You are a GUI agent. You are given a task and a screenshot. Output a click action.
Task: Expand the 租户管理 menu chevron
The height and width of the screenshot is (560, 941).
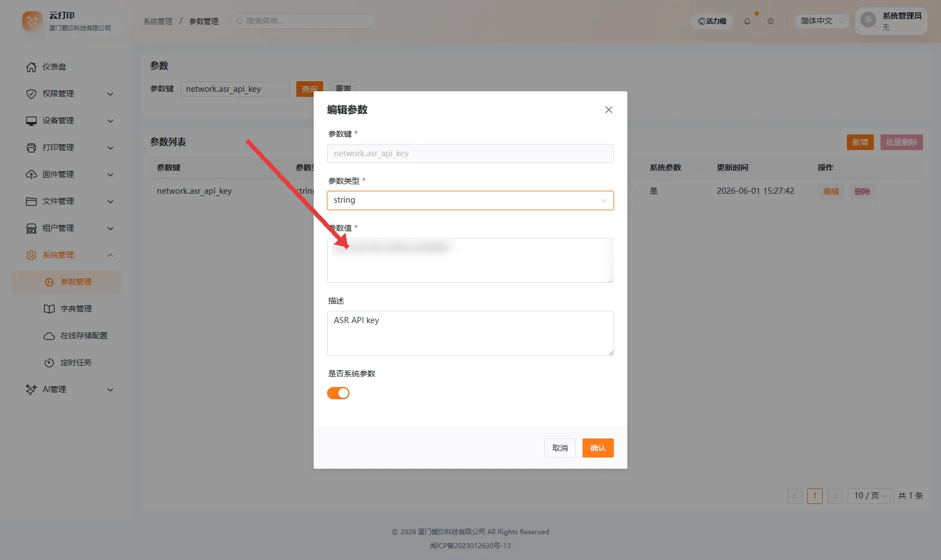pyautogui.click(x=110, y=228)
